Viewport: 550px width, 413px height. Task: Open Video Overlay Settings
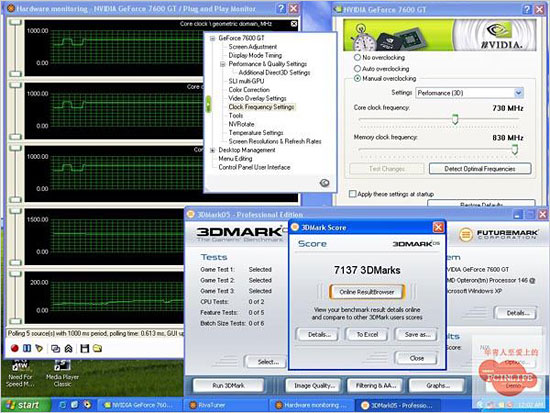click(257, 98)
